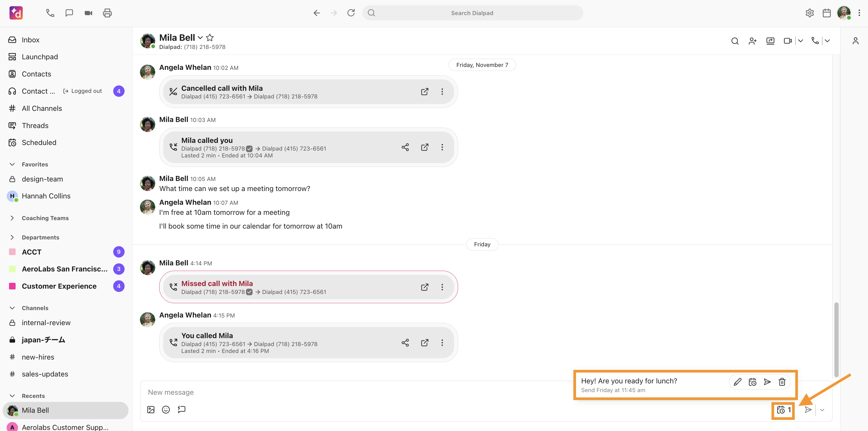868x431 pixels.
Task: Reschedule the scheduled lunch message
Action: pos(752,382)
